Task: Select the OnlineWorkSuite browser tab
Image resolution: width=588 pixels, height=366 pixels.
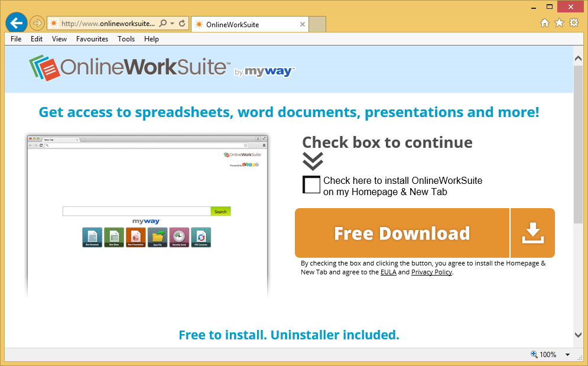Action: coord(249,24)
